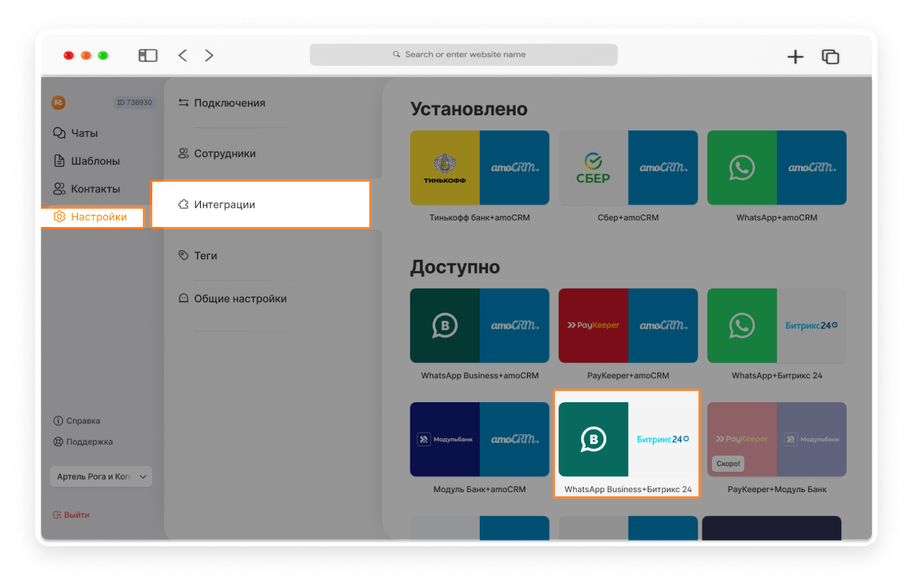Screen dimensions: 913x588
Task: Click PayKeeper+amoCRM caption text
Action: point(628,376)
